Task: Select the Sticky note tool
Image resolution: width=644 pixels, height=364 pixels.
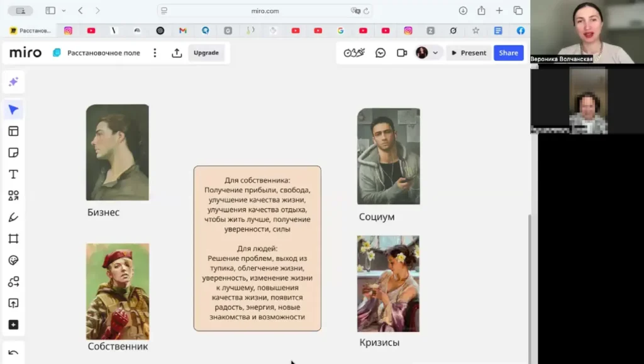Action: coord(13,153)
